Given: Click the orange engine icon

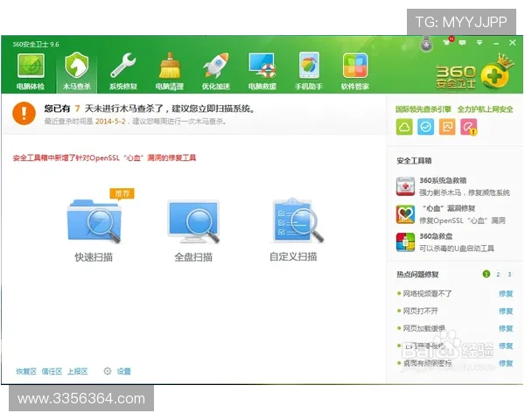Looking at the screenshot, I should point(447,127).
